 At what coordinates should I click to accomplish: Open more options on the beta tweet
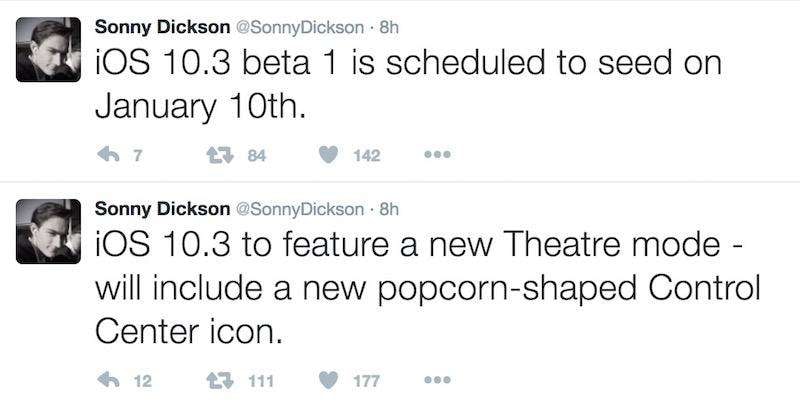click(438, 155)
